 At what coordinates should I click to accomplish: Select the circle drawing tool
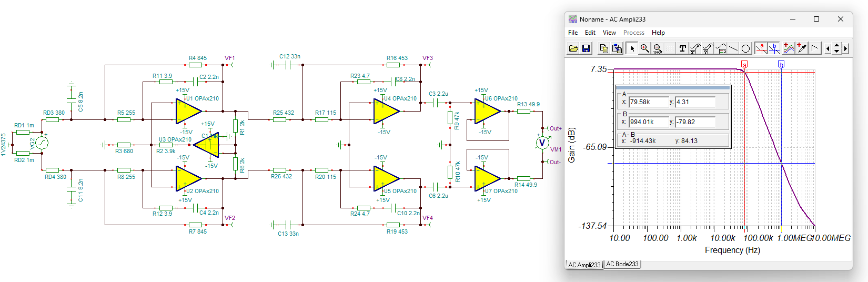pyautogui.click(x=746, y=48)
